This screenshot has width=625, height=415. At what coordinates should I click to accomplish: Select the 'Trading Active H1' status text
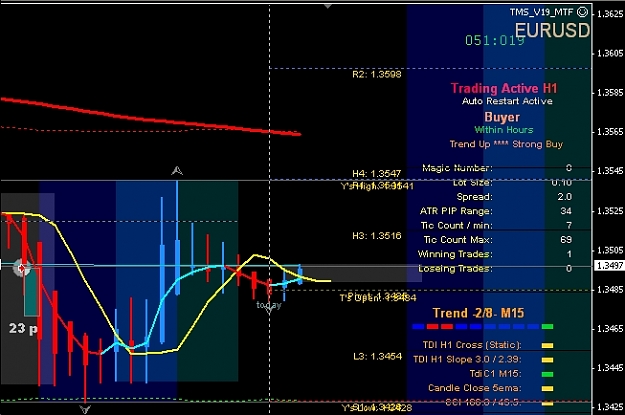[x=504, y=89]
